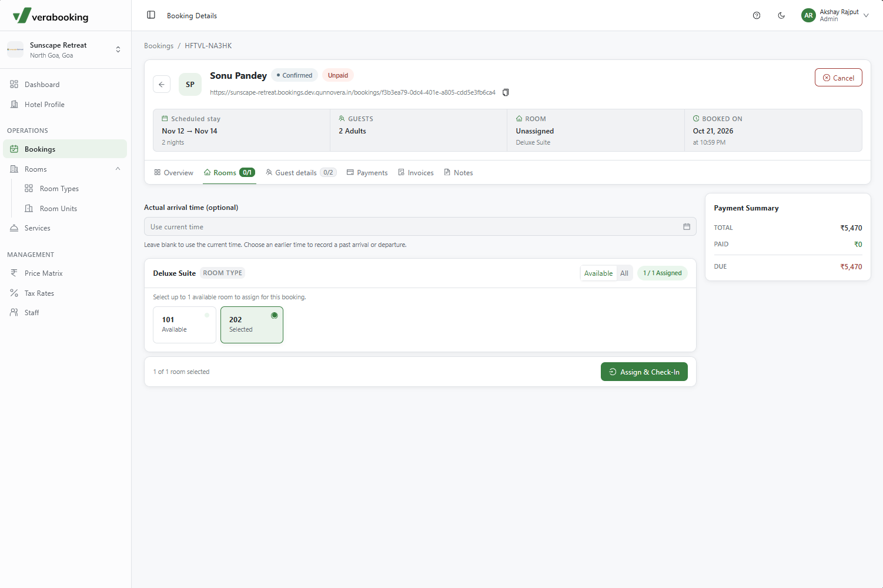Open Invoices tab
The width and height of the screenshot is (883, 588).
pyautogui.click(x=416, y=173)
